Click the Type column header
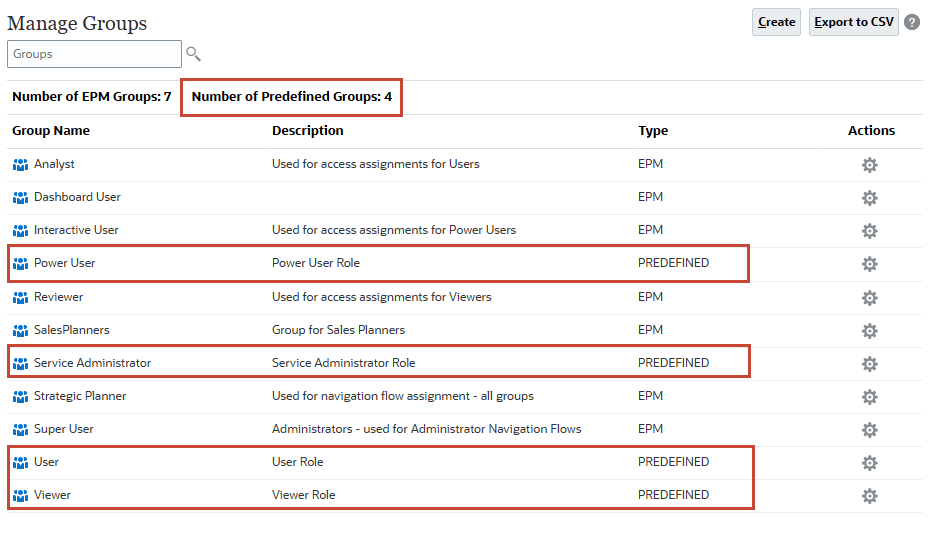Screen dimensions: 932x545 pos(653,131)
